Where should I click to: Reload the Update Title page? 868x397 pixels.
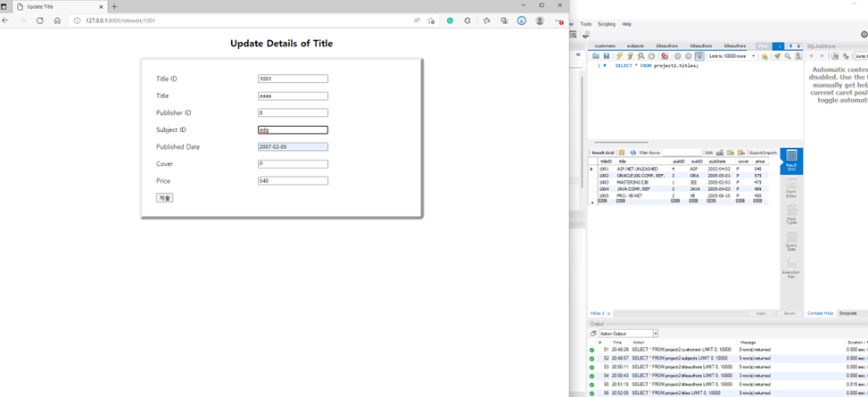tap(40, 21)
